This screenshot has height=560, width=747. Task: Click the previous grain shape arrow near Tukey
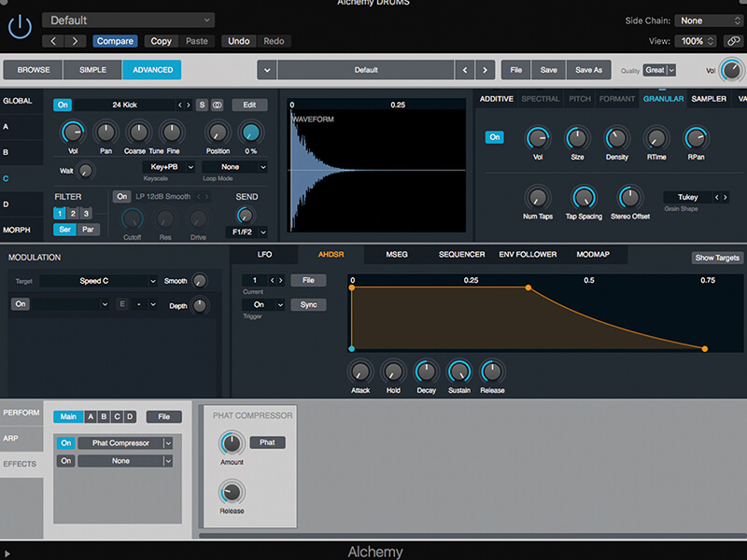[716, 197]
